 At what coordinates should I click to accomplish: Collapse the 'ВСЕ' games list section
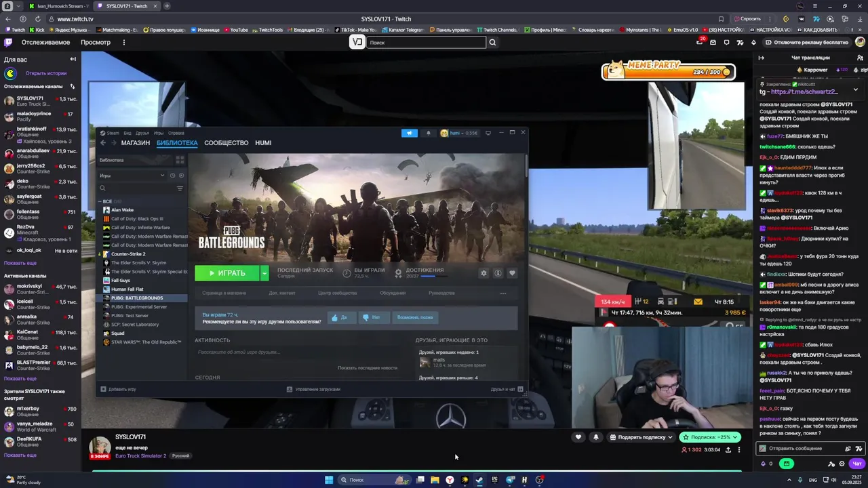pyautogui.click(x=100, y=201)
